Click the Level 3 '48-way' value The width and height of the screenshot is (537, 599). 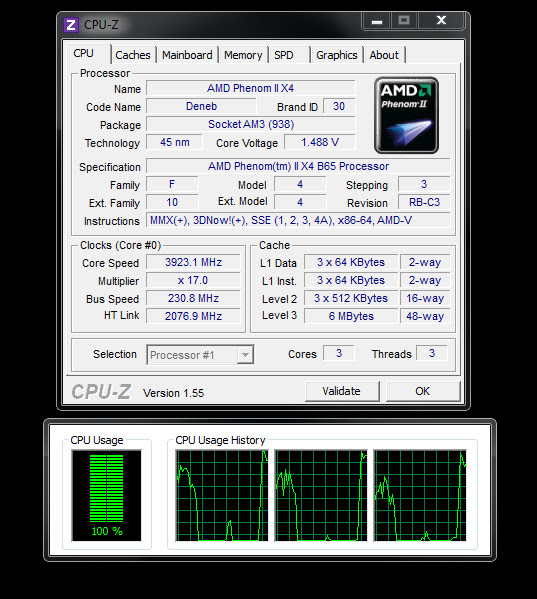point(425,316)
